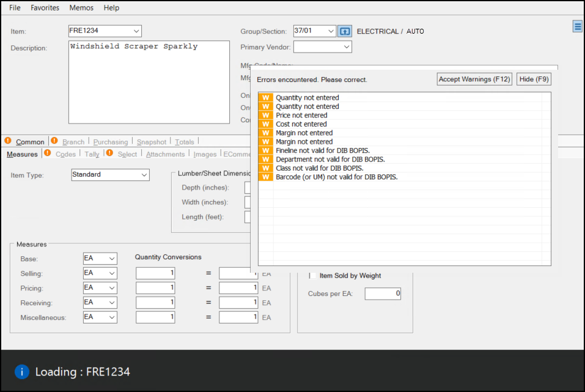Image resolution: width=585 pixels, height=392 pixels.
Task: Click into the Description text box
Action: [x=149, y=82]
